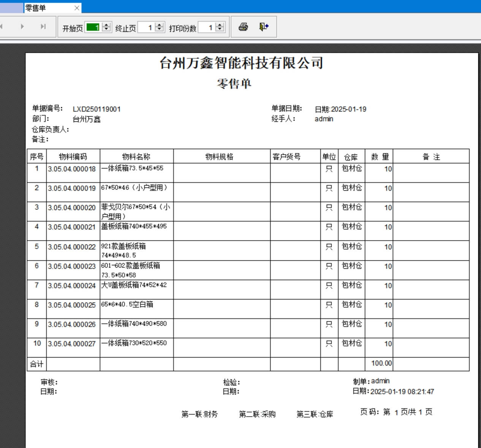
Task: Click document number LXD250119001
Action: point(97,109)
